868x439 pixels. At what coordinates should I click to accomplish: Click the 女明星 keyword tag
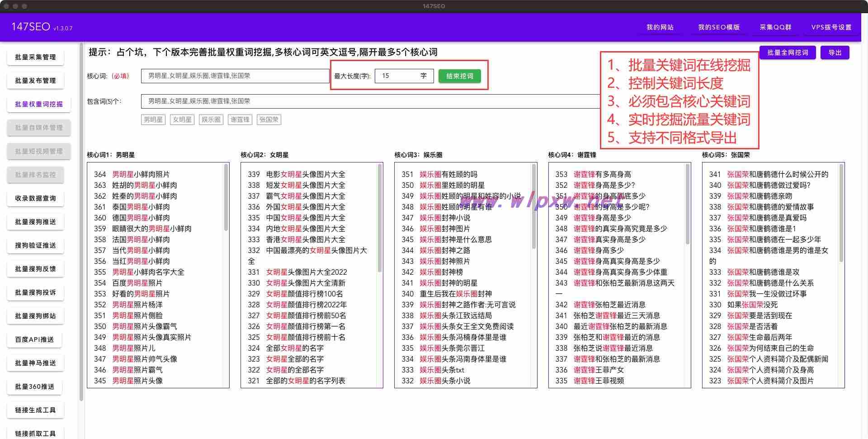[x=182, y=119]
